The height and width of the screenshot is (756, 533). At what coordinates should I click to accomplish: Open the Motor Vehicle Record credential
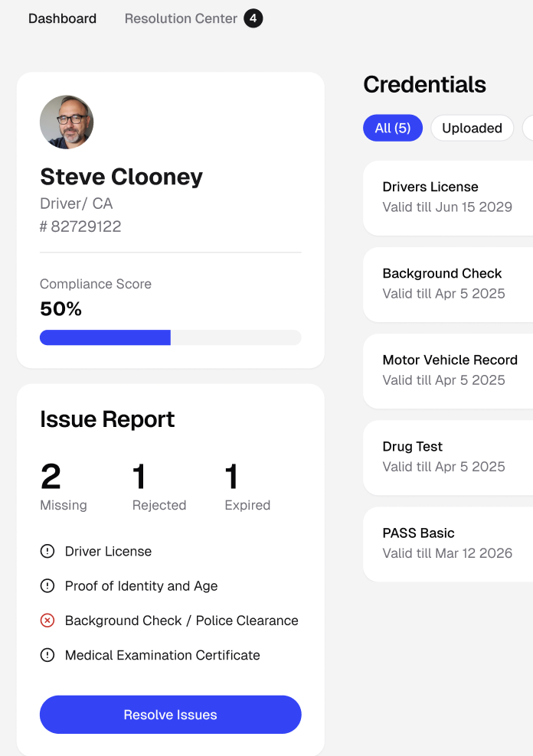450,370
